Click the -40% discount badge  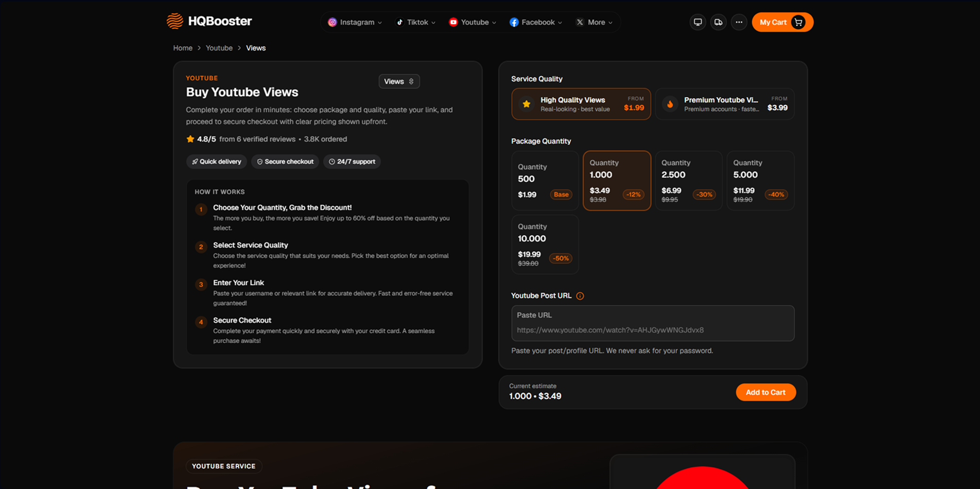(776, 195)
